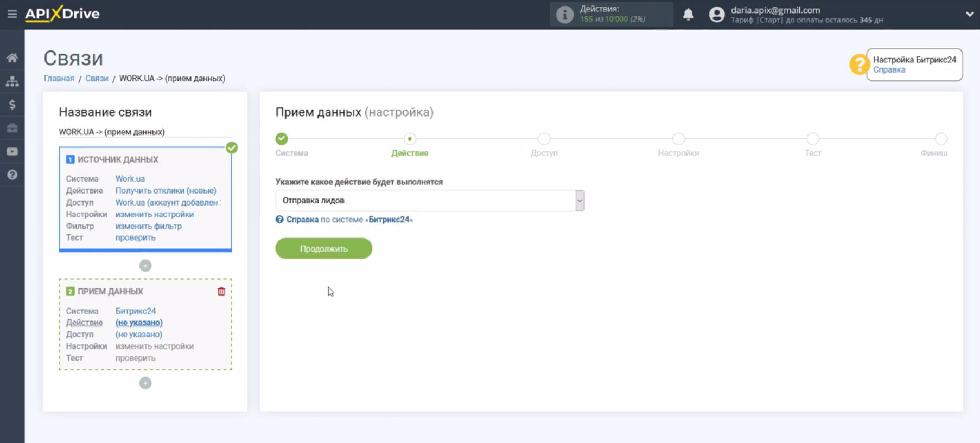Screen dimensions: 980x443
Task: Select the Действие step indicator
Action: [410, 139]
